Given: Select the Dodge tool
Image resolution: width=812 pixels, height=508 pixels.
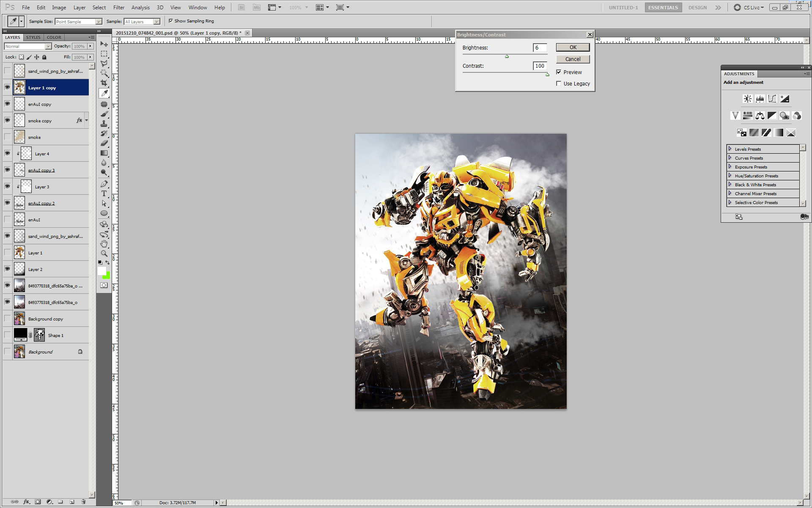Looking at the screenshot, I should point(104,172).
